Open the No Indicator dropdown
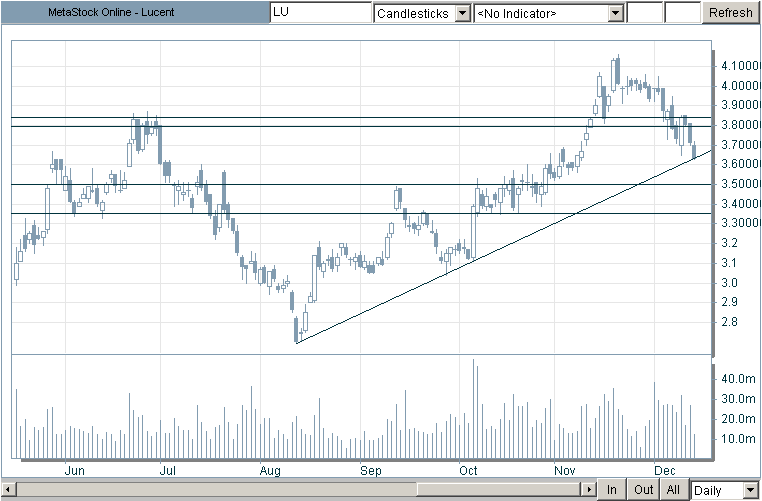This screenshot has width=762, height=501. (616, 14)
